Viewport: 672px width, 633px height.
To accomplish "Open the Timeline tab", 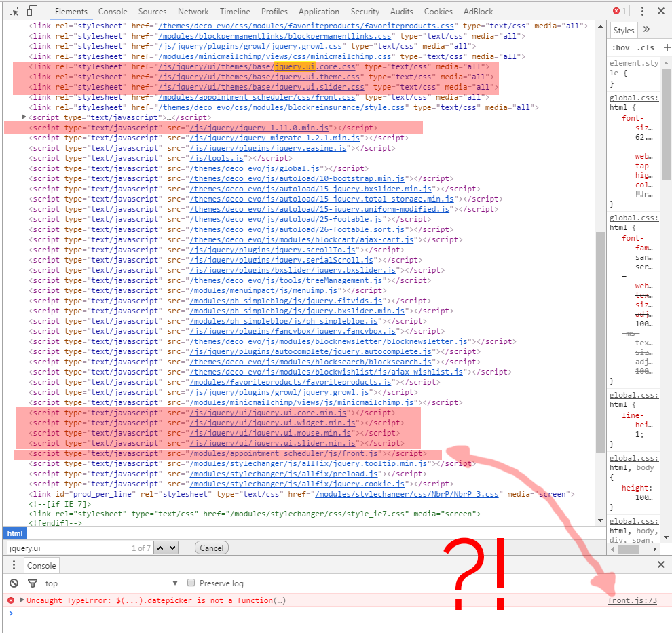I will click(x=235, y=12).
